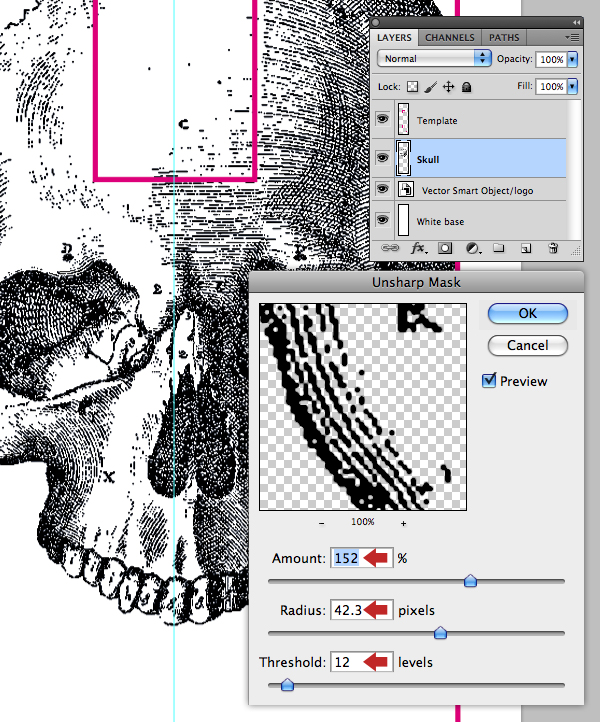Click the Skull layer name
600x722 pixels.
[x=428, y=160]
